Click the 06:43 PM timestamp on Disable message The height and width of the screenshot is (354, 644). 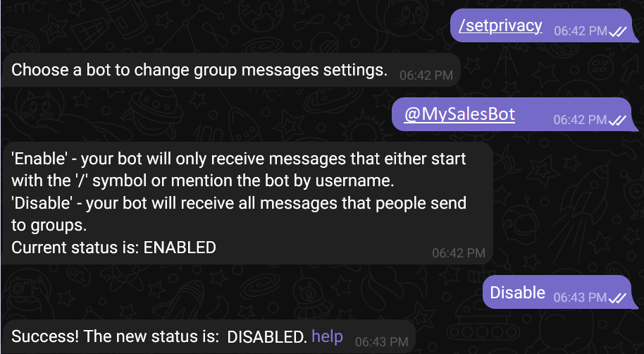[x=580, y=298]
